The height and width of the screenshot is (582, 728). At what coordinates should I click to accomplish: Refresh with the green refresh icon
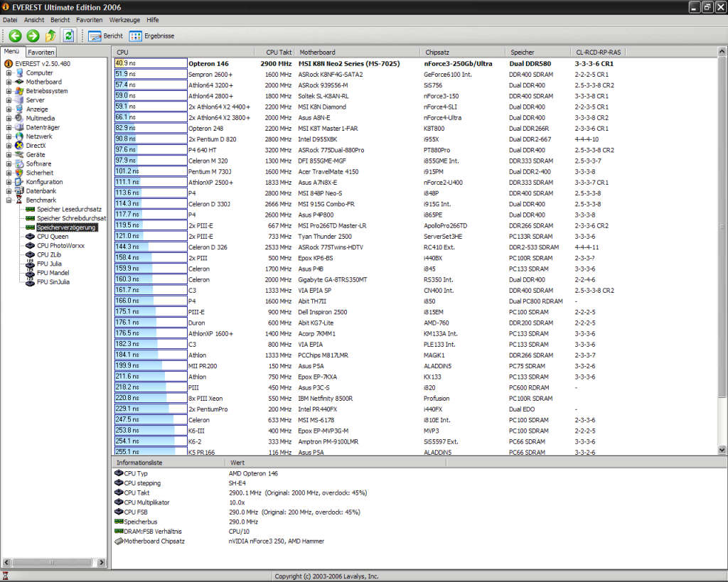pyautogui.click(x=69, y=36)
